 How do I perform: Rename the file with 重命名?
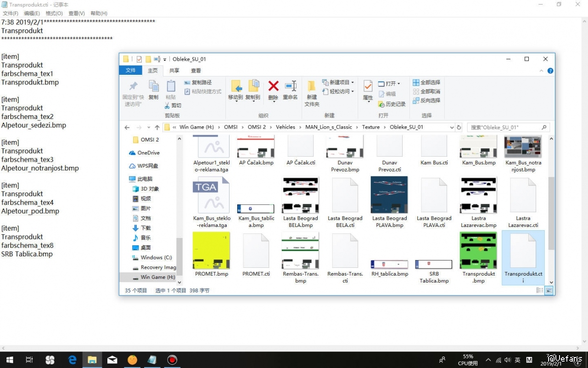(290, 90)
